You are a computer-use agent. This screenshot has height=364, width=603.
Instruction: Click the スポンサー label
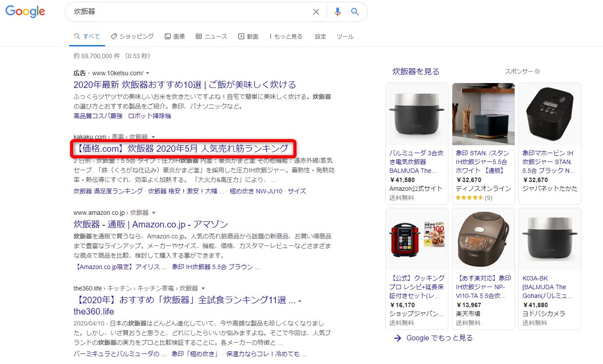(519, 71)
